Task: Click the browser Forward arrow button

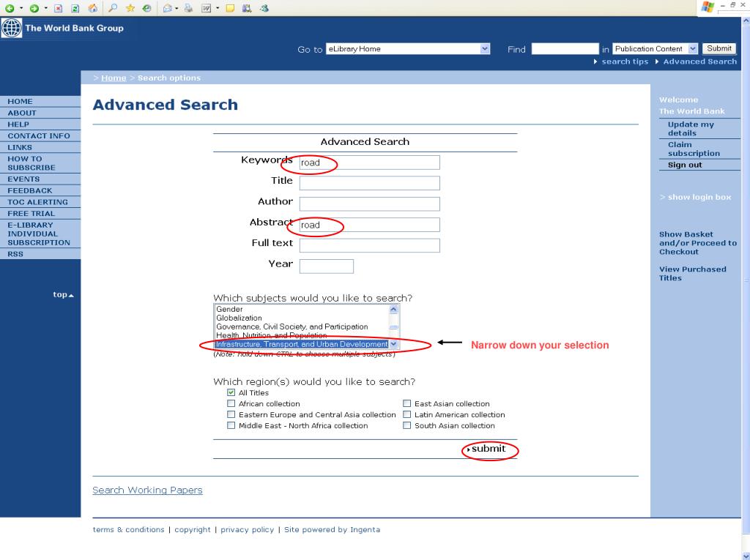Action: (x=34, y=8)
